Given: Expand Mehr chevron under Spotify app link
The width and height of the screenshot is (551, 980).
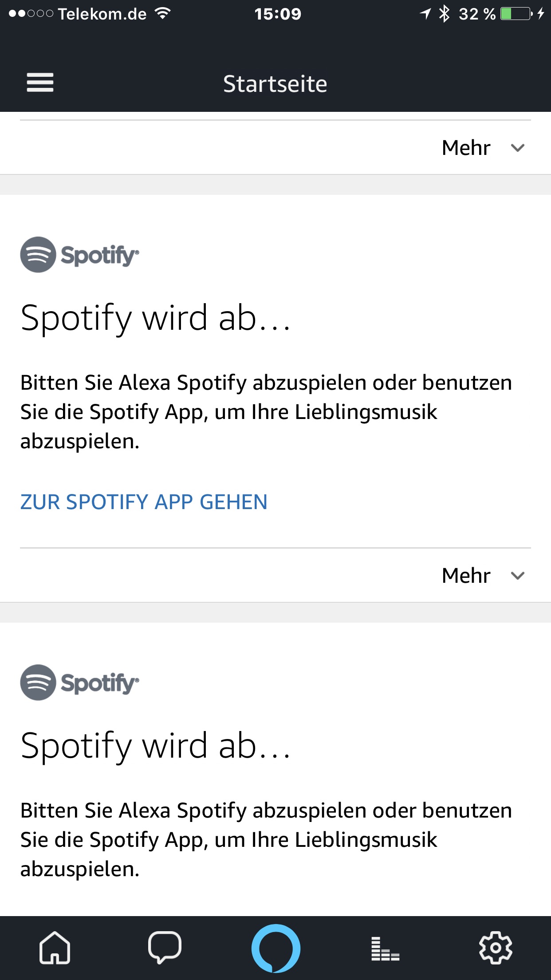Looking at the screenshot, I should coord(518,576).
